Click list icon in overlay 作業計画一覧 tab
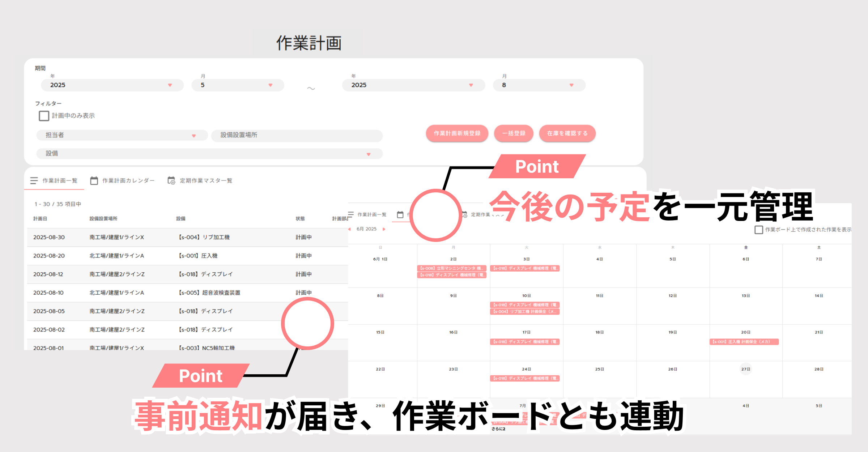868x452 pixels. point(351,214)
